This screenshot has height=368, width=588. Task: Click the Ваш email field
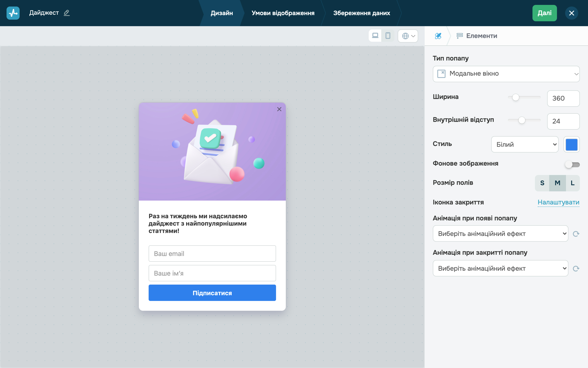(x=212, y=254)
